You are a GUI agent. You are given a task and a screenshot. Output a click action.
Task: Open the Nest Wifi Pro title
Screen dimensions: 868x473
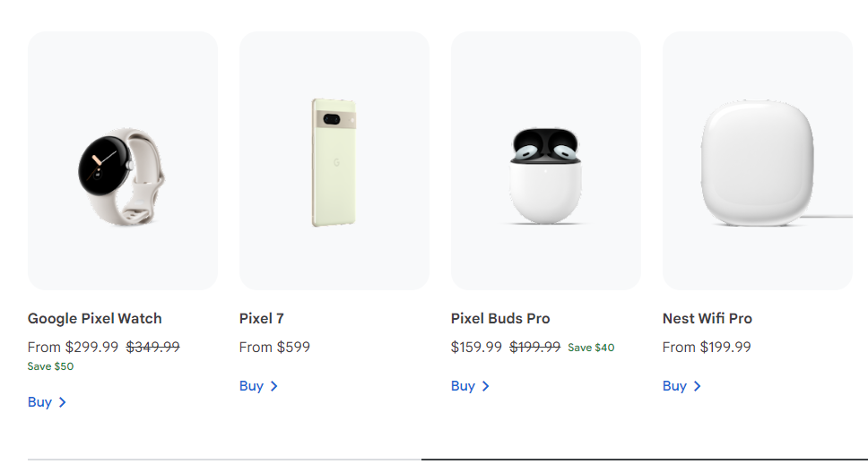[707, 318]
